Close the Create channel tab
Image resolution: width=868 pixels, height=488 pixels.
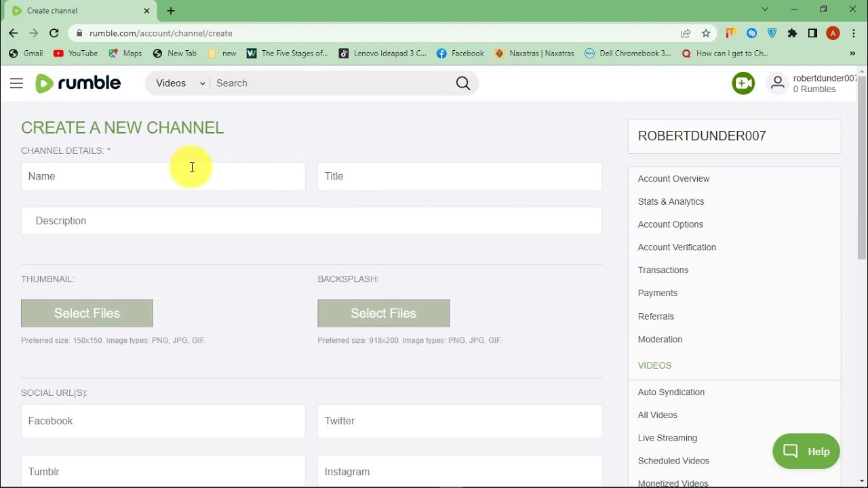click(x=146, y=11)
